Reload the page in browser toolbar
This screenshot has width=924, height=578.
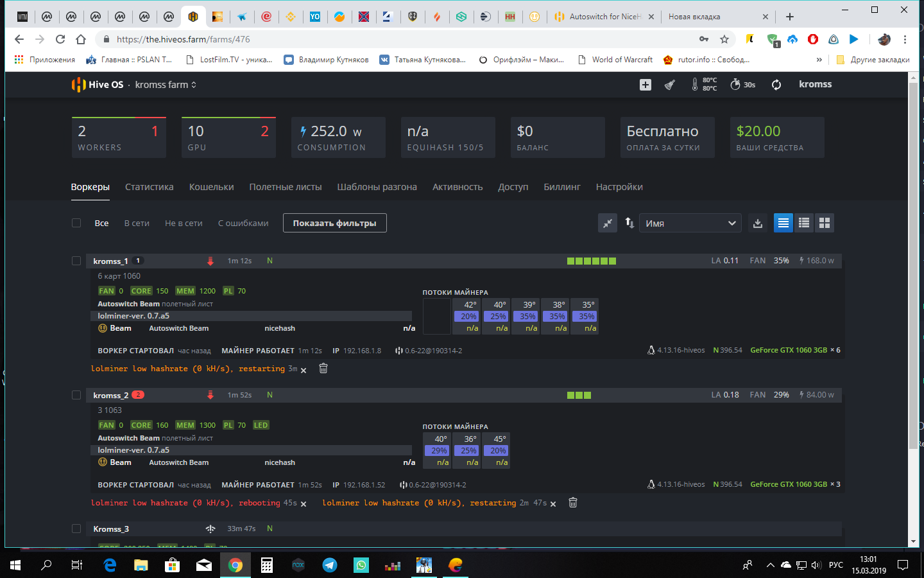pyautogui.click(x=60, y=39)
